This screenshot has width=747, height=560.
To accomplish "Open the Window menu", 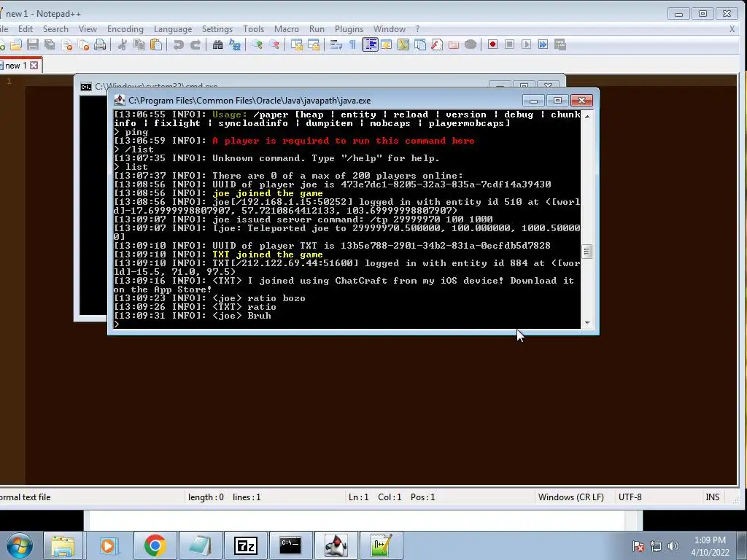I will 390,29.
